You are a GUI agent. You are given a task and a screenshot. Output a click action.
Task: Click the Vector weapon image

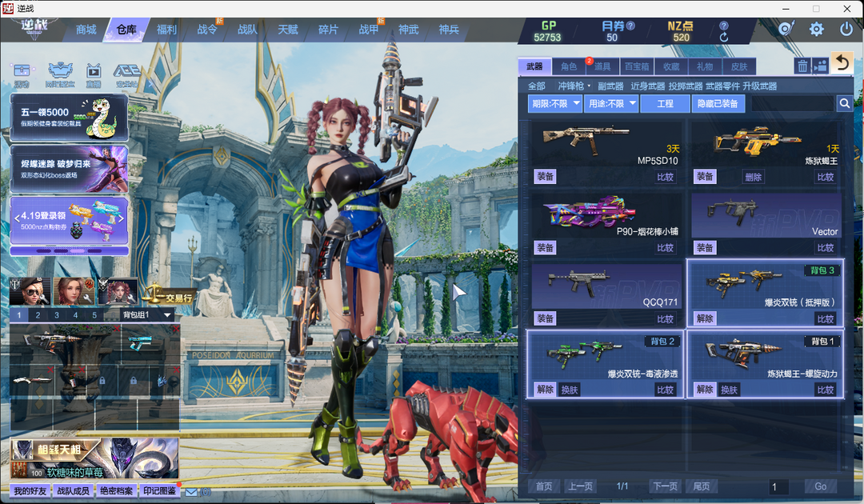click(732, 210)
